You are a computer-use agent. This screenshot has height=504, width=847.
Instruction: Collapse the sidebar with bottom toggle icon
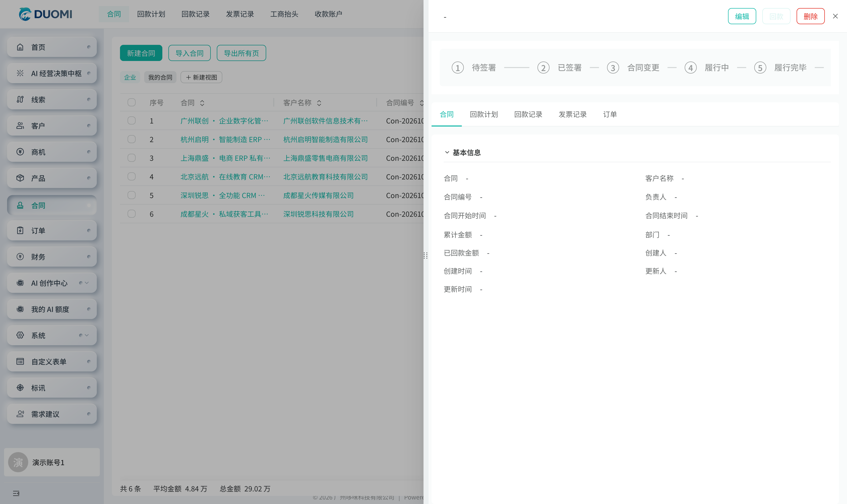click(x=16, y=493)
